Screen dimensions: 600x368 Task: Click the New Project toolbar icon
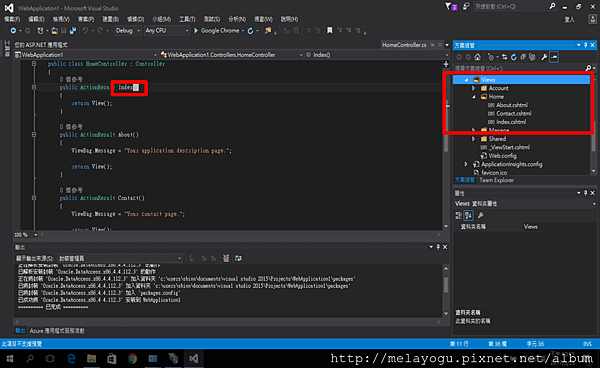coord(40,31)
